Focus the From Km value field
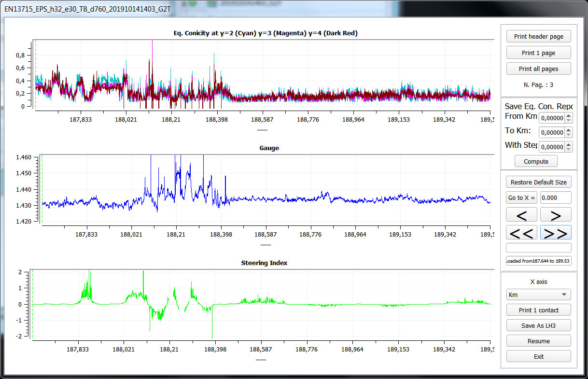588x379 pixels. pos(552,118)
